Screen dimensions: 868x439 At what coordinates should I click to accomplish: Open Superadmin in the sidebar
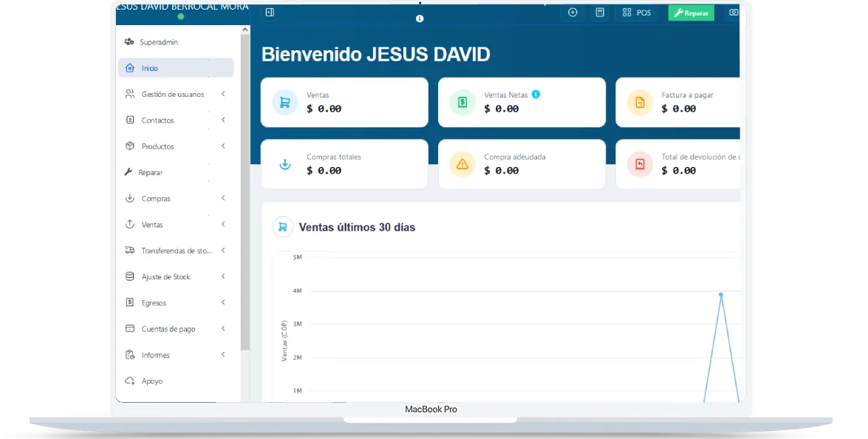coord(158,42)
